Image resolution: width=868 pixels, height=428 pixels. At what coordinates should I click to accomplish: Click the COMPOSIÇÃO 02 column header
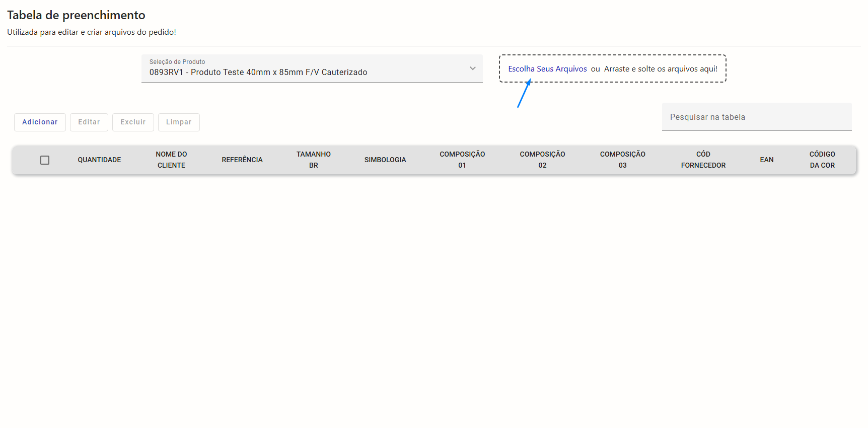point(542,160)
